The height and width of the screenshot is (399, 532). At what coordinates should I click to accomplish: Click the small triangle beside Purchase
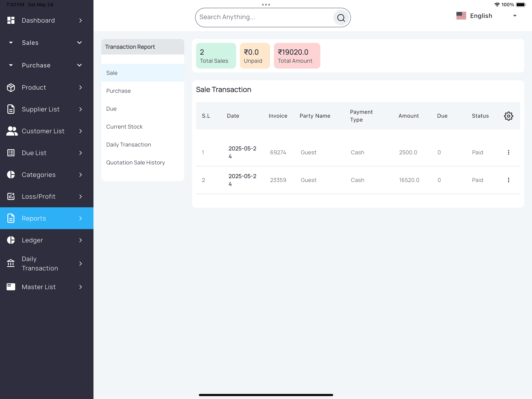click(x=11, y=65)
